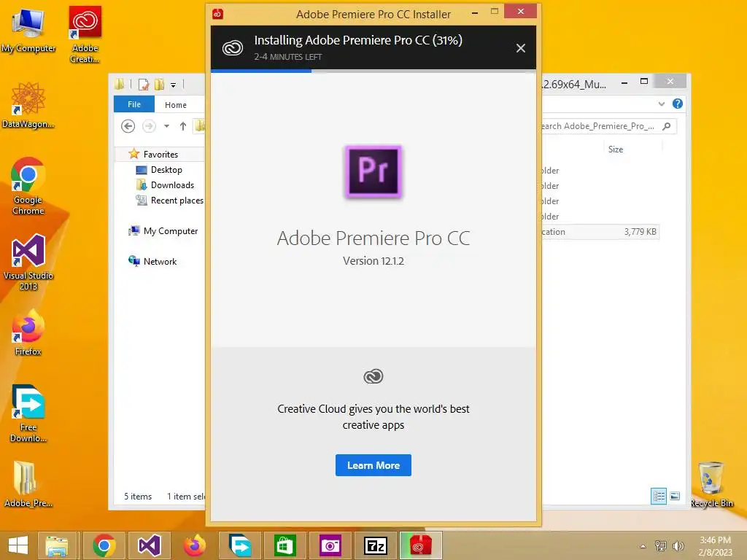
Task: Open DataWagon desktop shortcut
Action: [x=28, y=105]
